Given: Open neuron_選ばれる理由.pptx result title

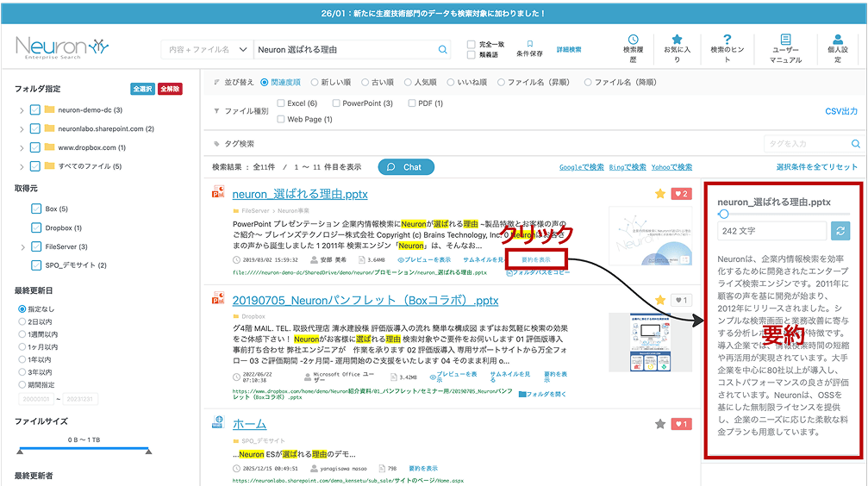Looking at the screenshot, I should click(x=299, y=194).
